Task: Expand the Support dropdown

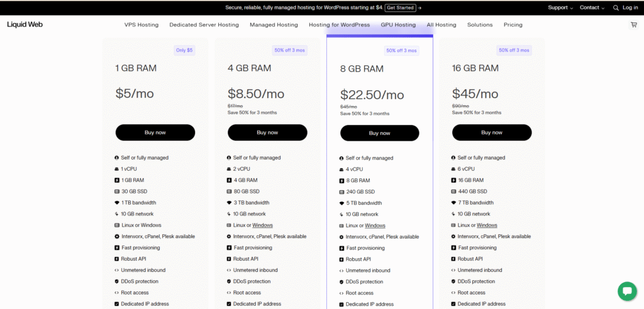Action: [x=560, y=8]
